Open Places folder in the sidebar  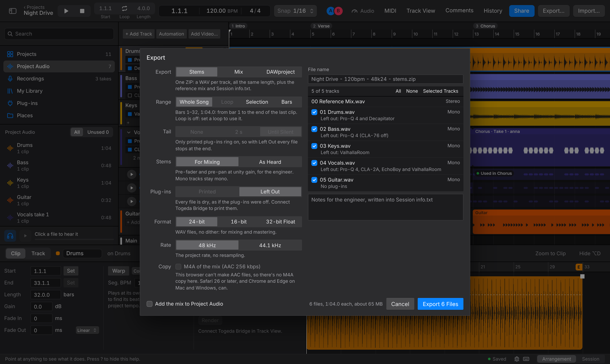click(x=59, y=116)
